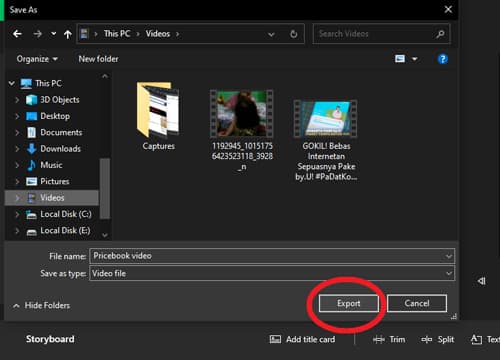Screen dimensions: 500x360
Task: Go up one folder level
Action: click(x=68, y=34)
